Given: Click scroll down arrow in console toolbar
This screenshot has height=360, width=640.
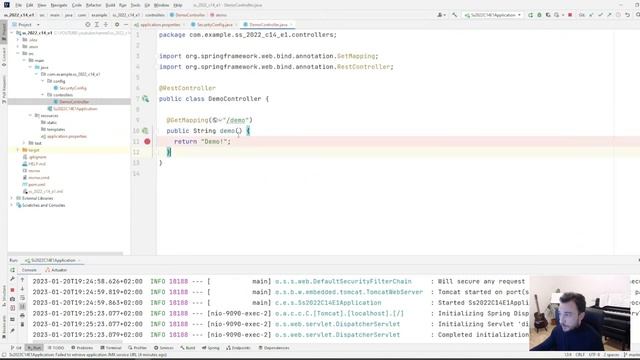Looking at the screenshot, I should 22,289.
